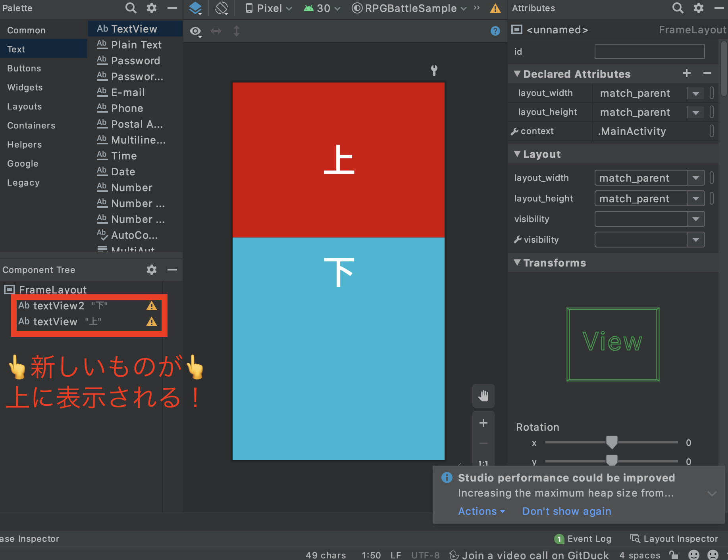This screenshot has height=560, width=728.
Task: Click the wrench icon above the preview
Action: (434, 71)
